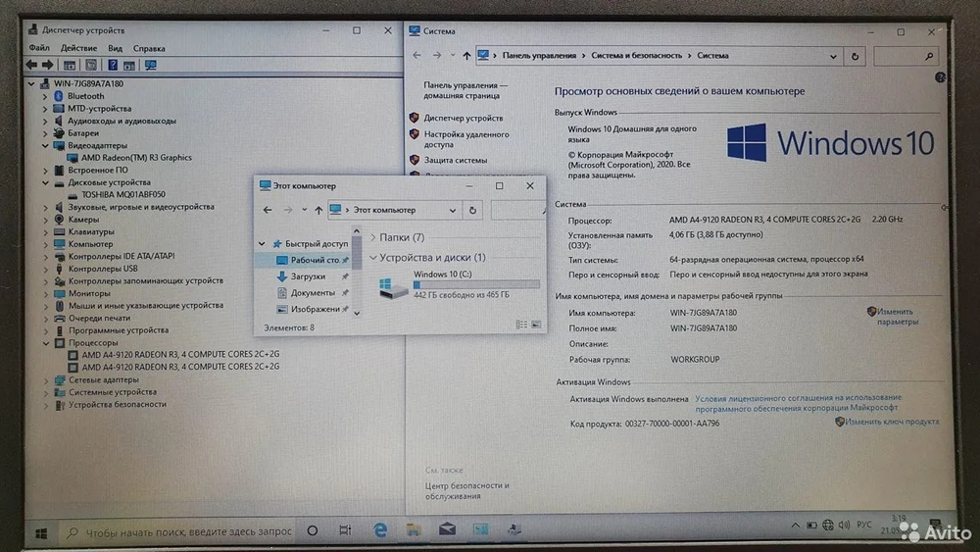Collapse the Видеоадаптеры node

click(x=45, y=146)
